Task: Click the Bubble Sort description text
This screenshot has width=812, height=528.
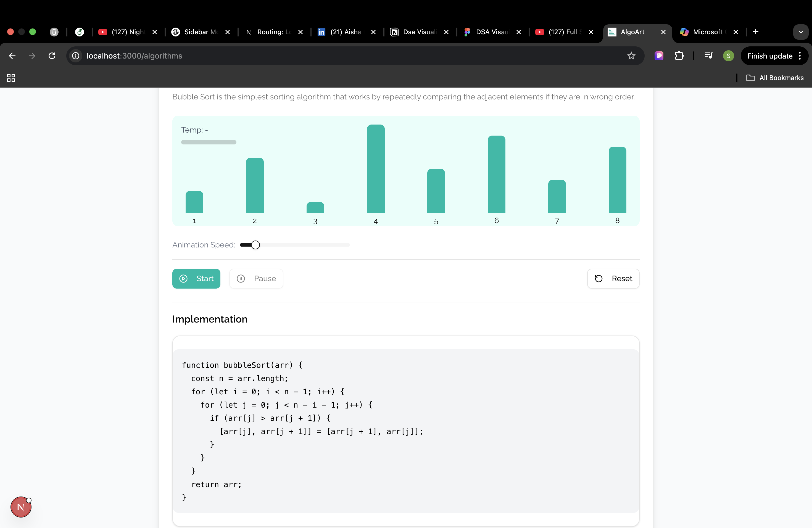Action: point(404,97)
